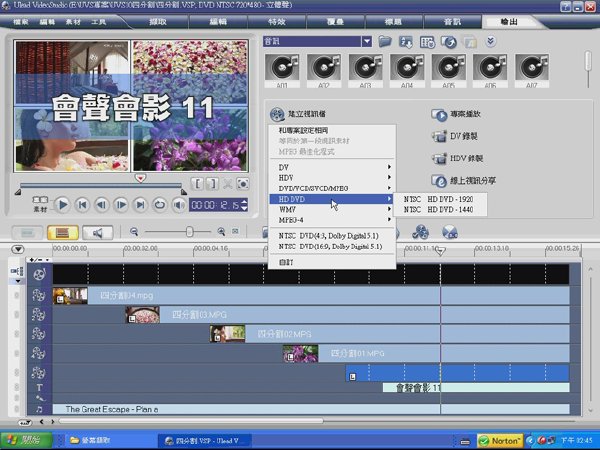Select NTSC DVD (4:3, Dolby Digital 5.1)
600x450 pixels.
point(332,236)
